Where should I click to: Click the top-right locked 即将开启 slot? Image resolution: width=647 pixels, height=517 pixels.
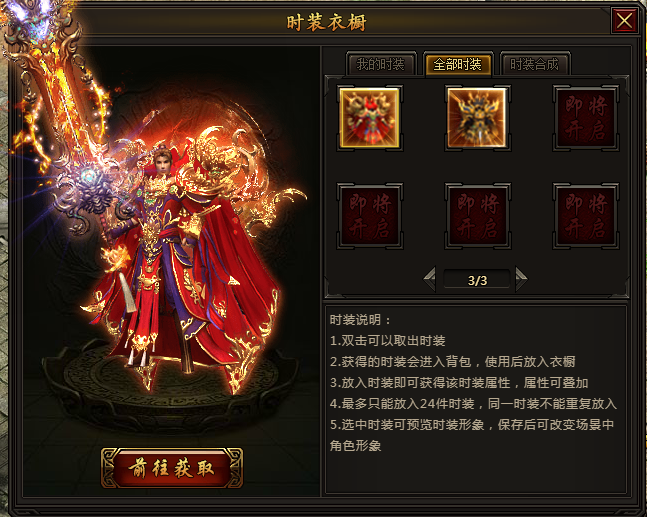pyautogui.click(x=586, y=118)
